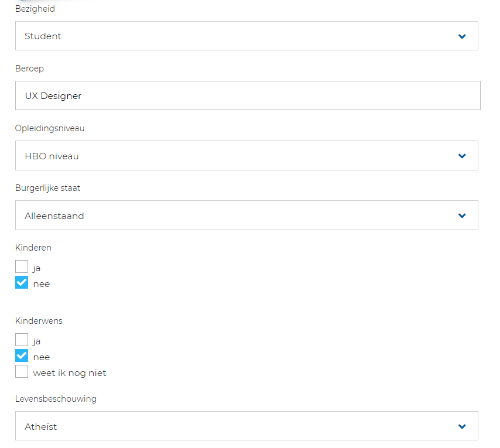Open the Burgerlijke staat dropdown showing Alleenstaand
The height and width of the screenshot is (448, 500).
pos(246,216)
